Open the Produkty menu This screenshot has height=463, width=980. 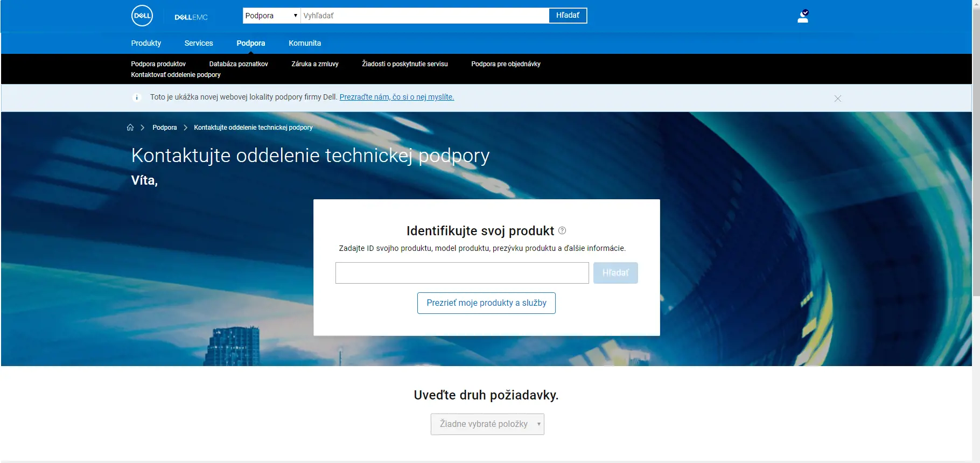click(146, 43)
